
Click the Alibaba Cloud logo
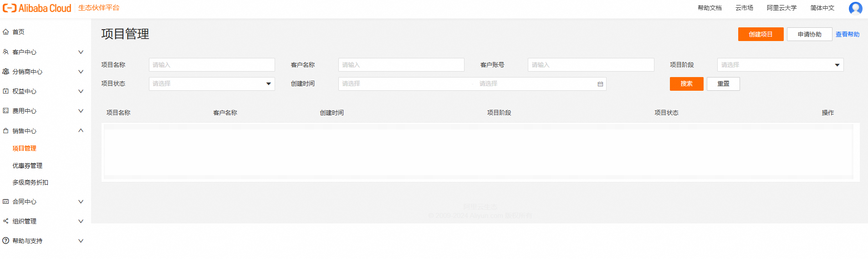[x=37, y=8]
